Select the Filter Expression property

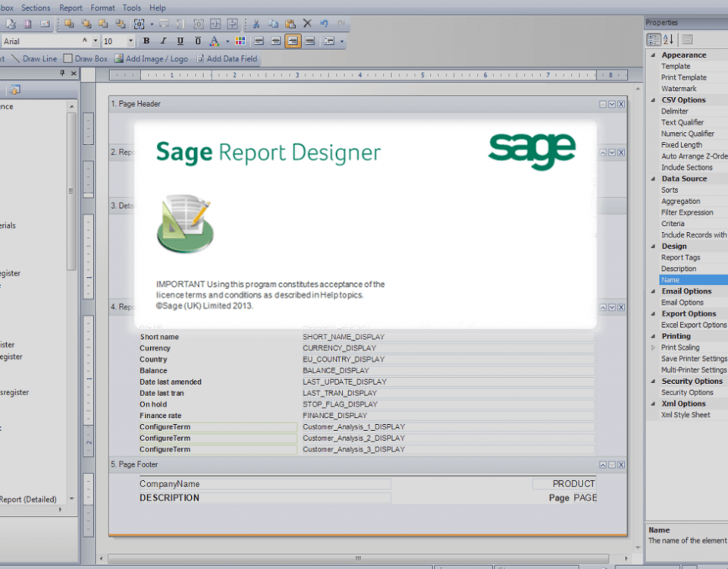687,212
